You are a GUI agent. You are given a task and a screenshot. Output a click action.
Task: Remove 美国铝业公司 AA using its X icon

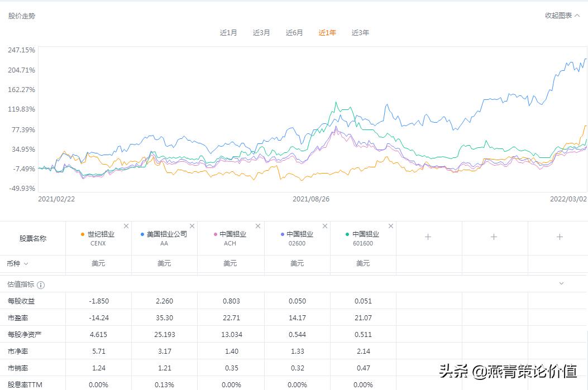pyautogui.click(x=192, y=226)
